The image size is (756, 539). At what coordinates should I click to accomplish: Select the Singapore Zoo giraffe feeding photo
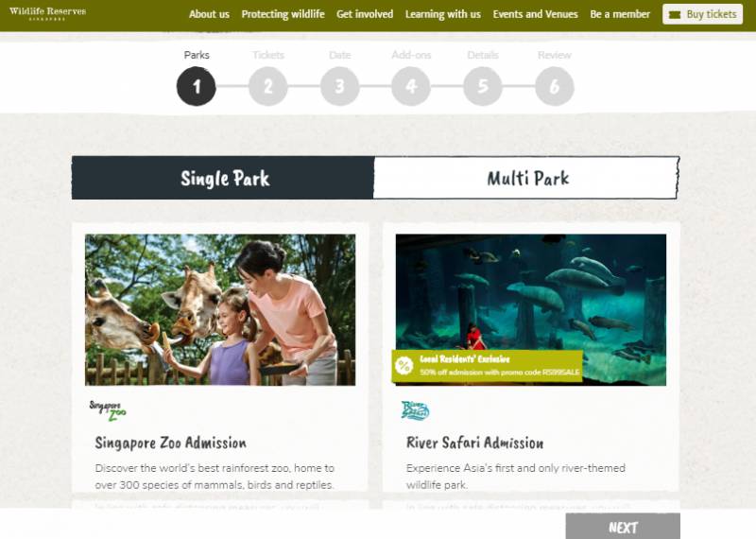220,310
